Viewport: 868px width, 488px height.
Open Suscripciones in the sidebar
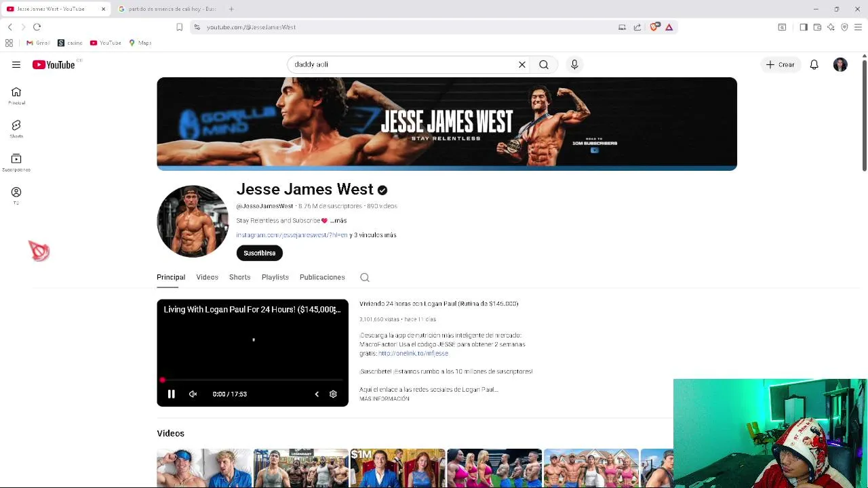16,163
